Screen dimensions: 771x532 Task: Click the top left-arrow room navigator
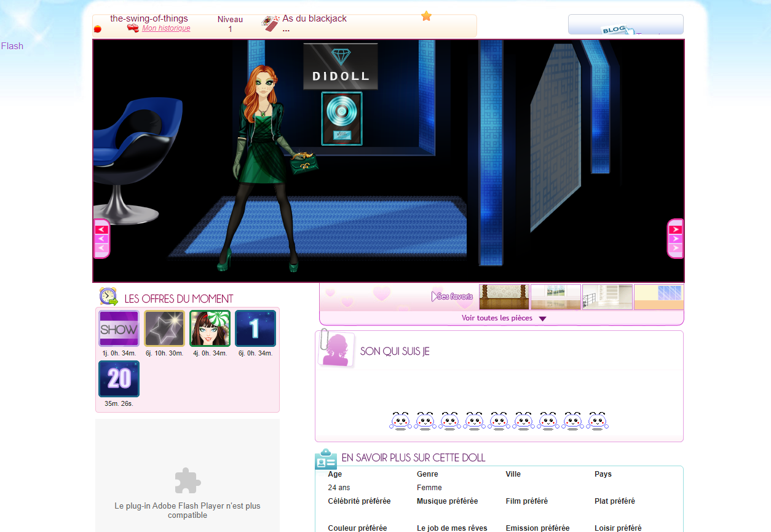tap(102, 229)
